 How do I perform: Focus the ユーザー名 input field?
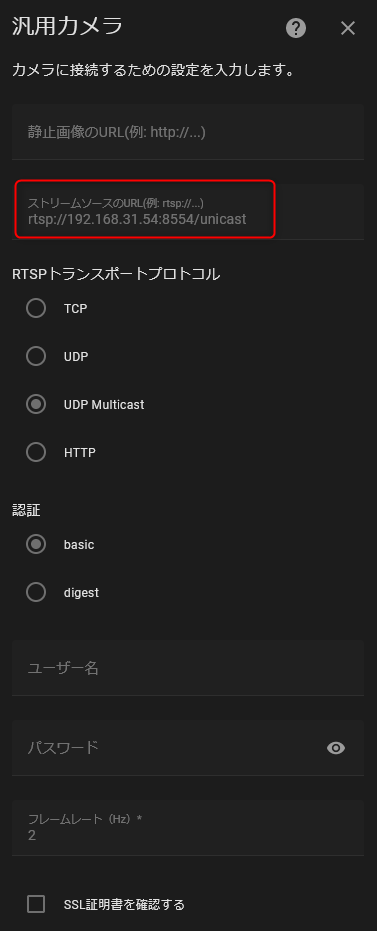click(x=188, y=668)
